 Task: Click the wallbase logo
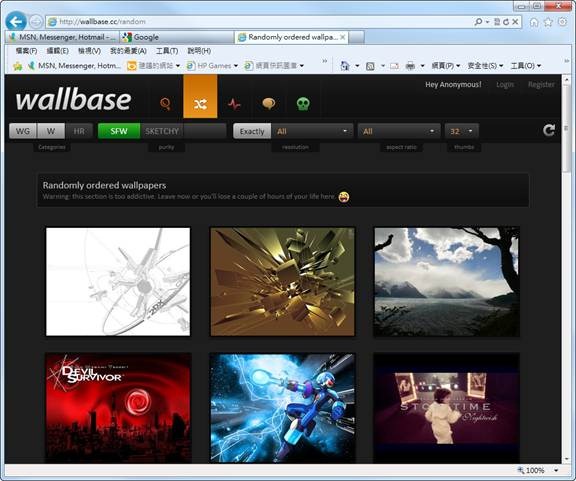pyautogui.click(x=73, y=100)
